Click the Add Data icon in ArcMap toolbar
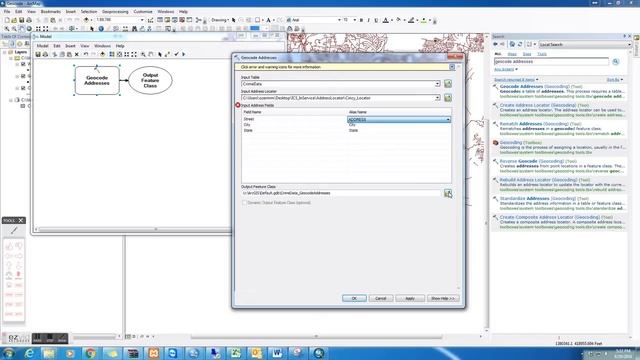Screen dimensions: 640x360 (x=86, y=20)
